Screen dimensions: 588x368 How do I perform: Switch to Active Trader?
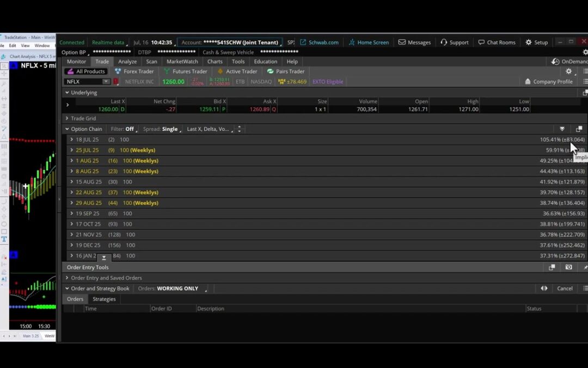coord(237,71)
